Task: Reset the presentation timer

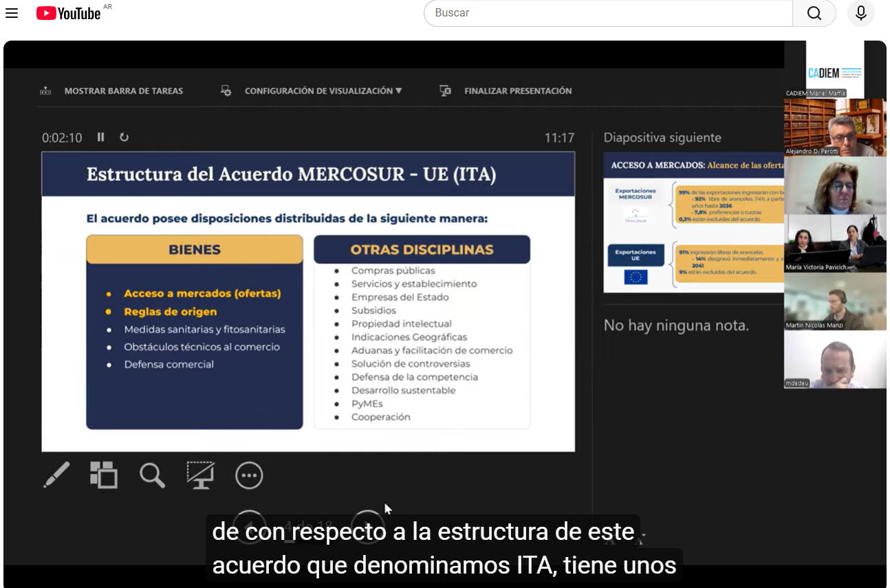Action: pos(124,137)
